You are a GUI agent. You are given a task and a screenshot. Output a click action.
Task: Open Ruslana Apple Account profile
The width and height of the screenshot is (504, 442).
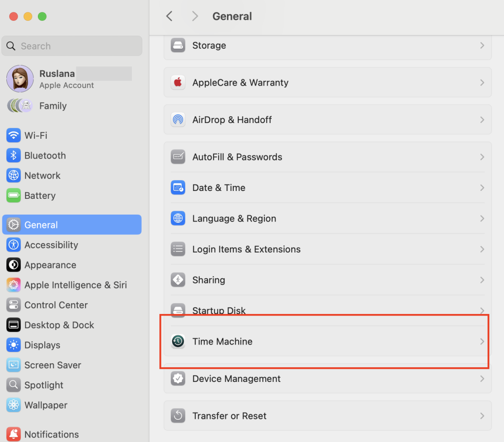tap(72, 79)
